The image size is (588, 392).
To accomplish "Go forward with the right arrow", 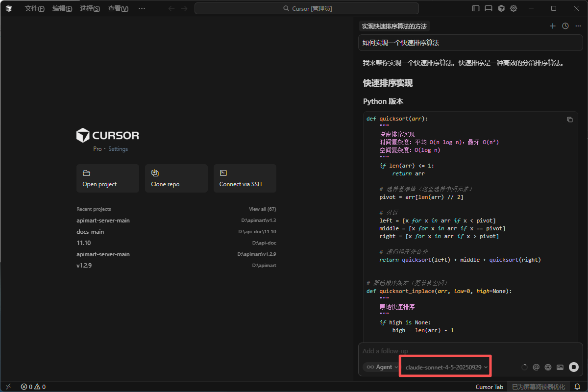I will (x=184, y=8).
